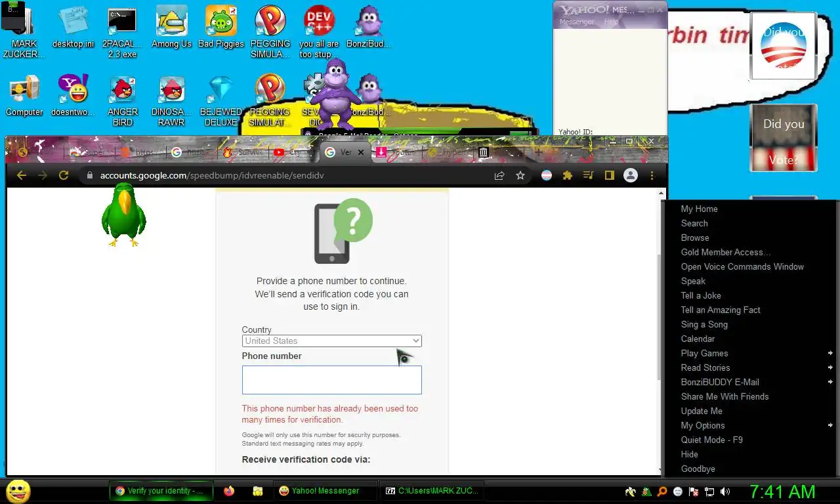Open Help menu in Yahoo Messenger window
Viewport: 840px width, 504px height.
[x=611, y=22]
